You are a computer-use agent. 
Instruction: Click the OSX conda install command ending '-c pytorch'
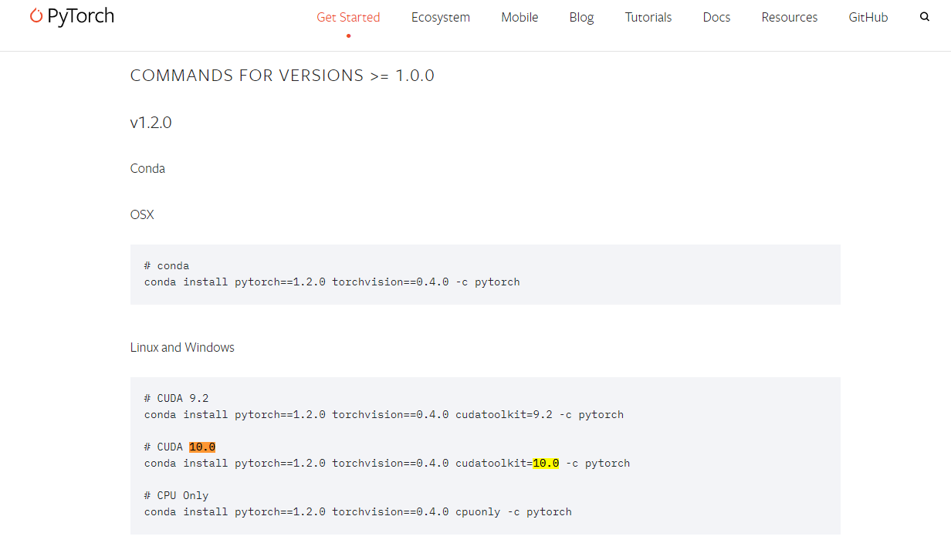tap(332, 282)
